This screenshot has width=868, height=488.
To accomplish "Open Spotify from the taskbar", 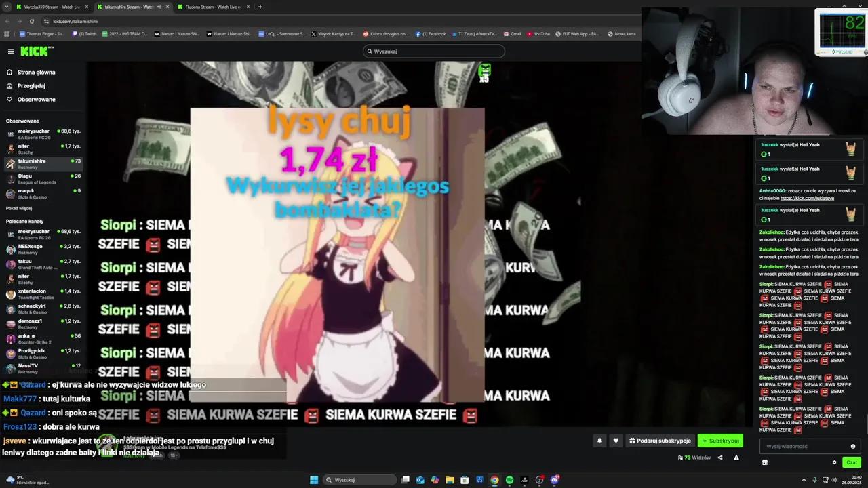I will tap(509, 480).
